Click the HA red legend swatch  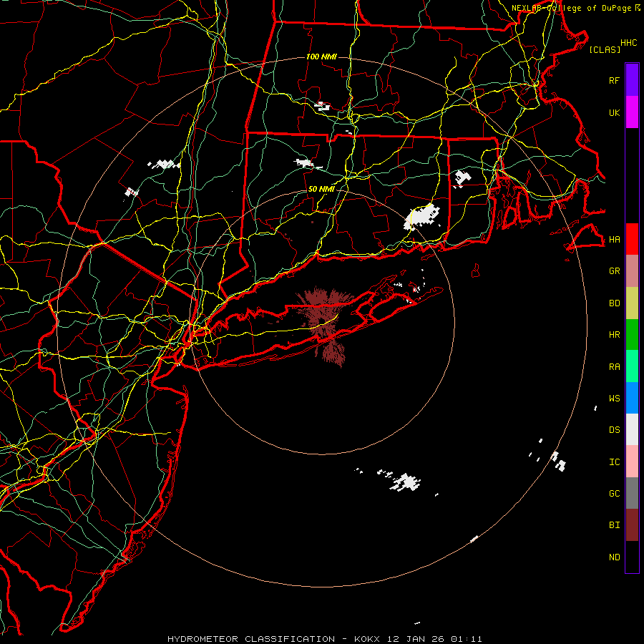pos(632,239)
